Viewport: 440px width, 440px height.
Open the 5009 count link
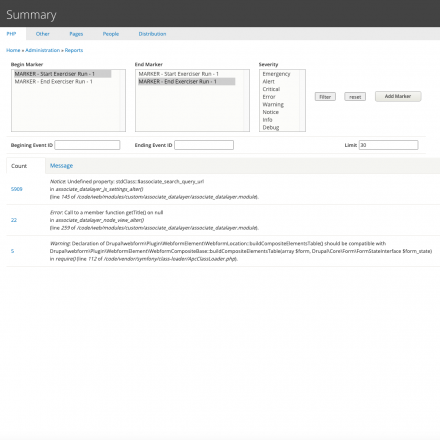[17, 189]
